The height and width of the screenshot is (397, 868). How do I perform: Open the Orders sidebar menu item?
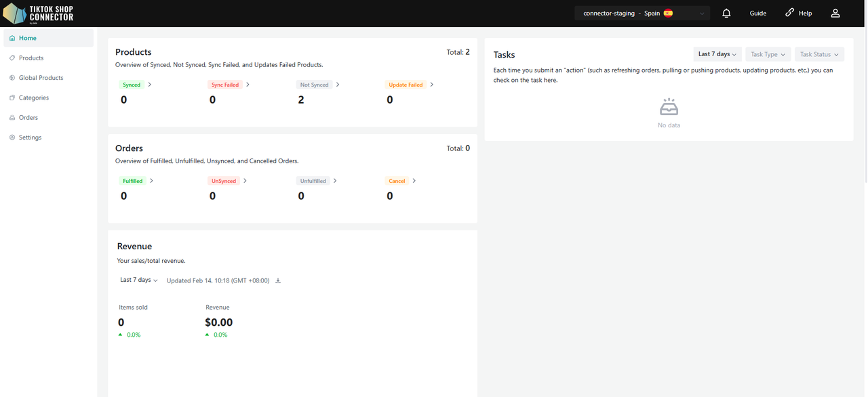(x=28, y=118)
